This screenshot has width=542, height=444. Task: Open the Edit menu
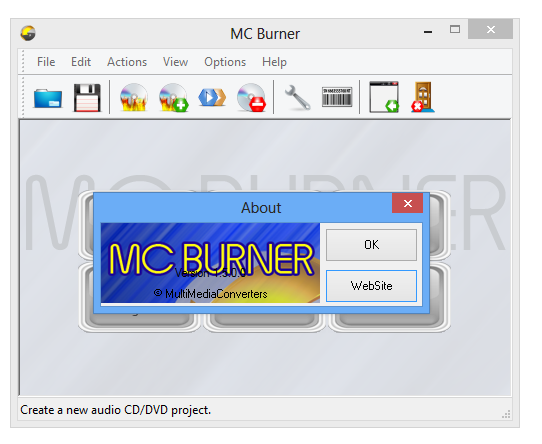click(x=81, y=62)
